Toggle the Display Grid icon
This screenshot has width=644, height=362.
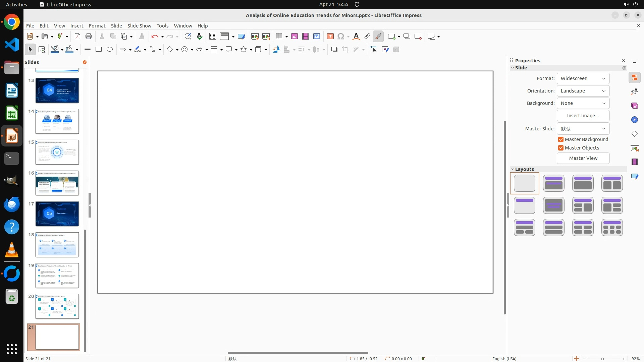[x=212, y=37]
